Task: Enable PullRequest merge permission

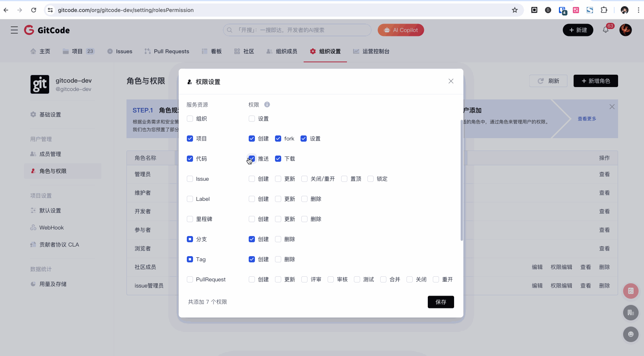Action: click(x=383, y=279)
